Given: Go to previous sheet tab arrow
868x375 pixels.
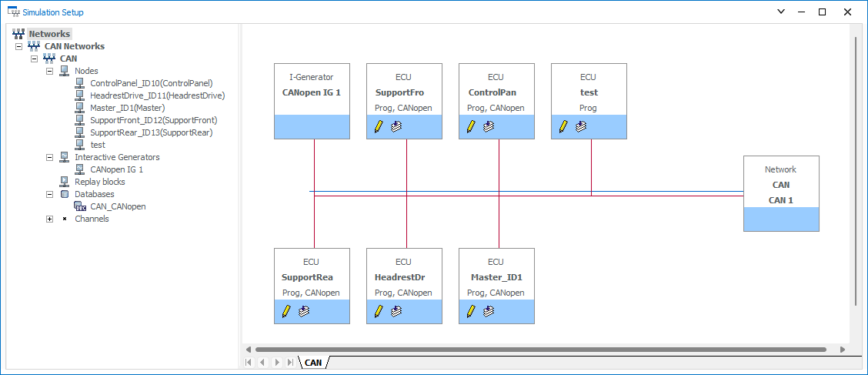Looking at the screenshot, I should pyautogui.click(x=263, y=363).
